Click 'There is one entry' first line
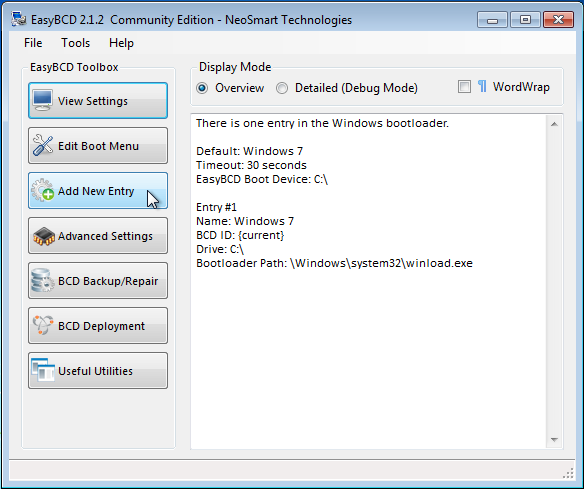This screenshot has height=489, width=584. pyautogui.click(x=322, y=123)
